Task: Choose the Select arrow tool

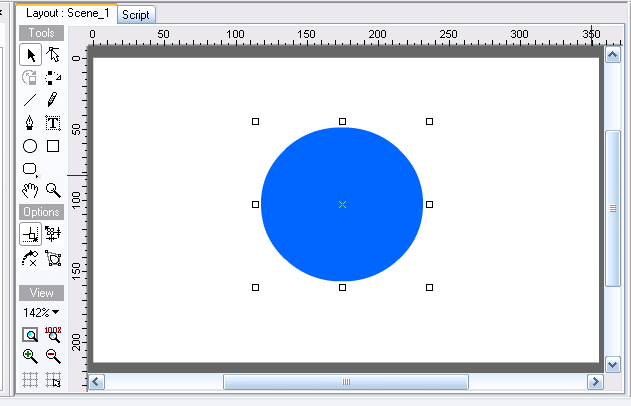Action: click(31, 55)
